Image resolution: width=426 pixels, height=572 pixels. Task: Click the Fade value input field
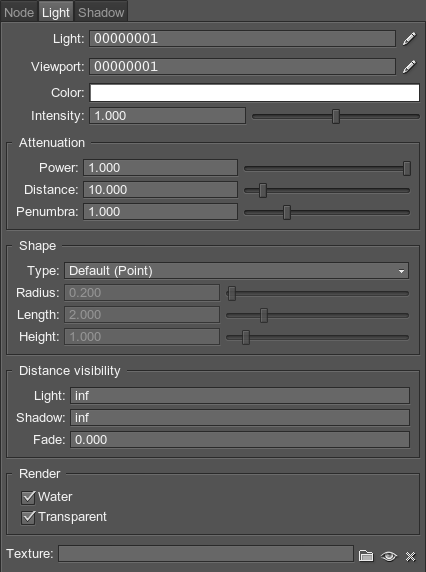pyautogui.click(x=240, y=440)
